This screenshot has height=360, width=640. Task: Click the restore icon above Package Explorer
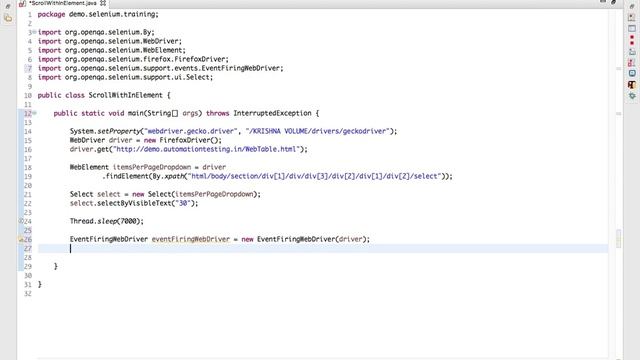8,6
